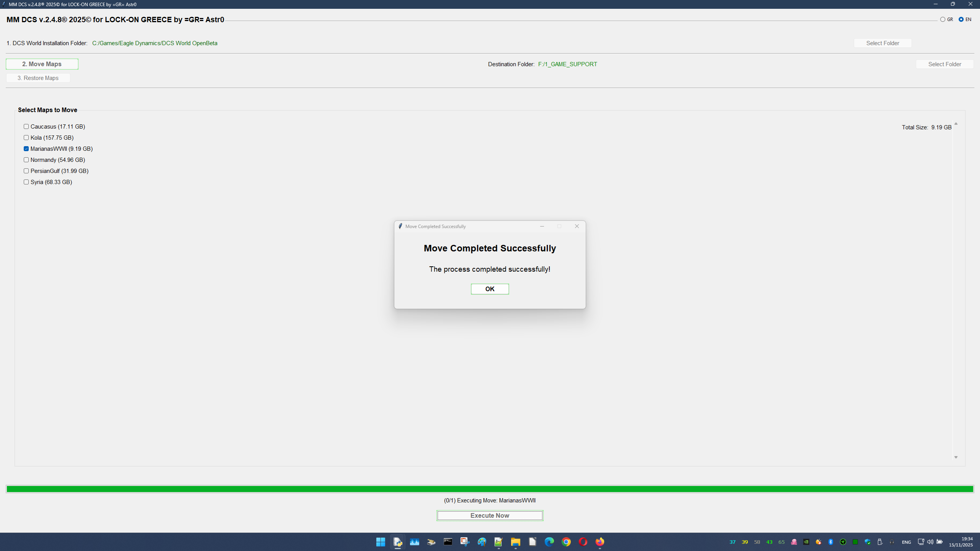Viewport: 980px width, 551px height.
Task: Check the Syria (68.33 GB) map checkbox
Action: pyautogui.click(x=26, y=182)
